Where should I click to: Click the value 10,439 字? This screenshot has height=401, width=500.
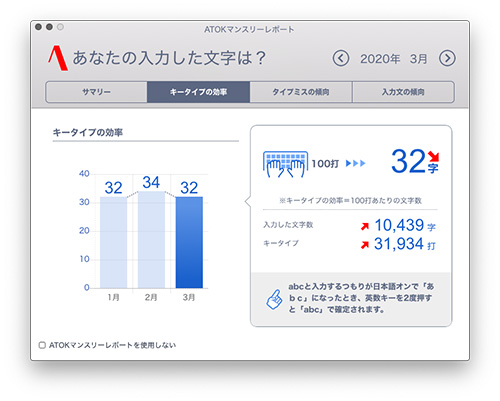[x=405, y=225]
